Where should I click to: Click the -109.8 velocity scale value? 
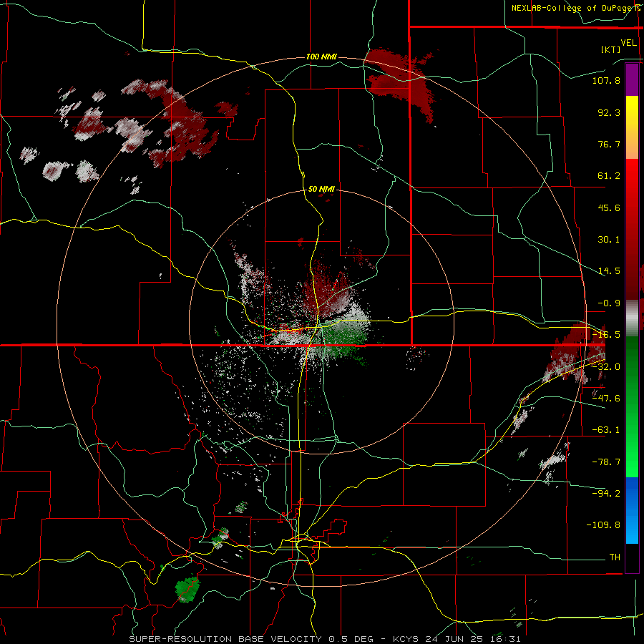click(603, 525)
